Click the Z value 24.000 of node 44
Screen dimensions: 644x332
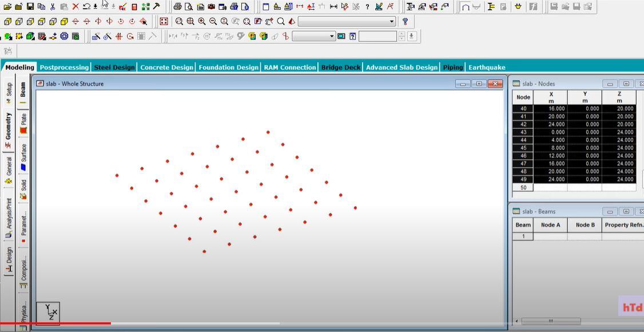(619, 140)
